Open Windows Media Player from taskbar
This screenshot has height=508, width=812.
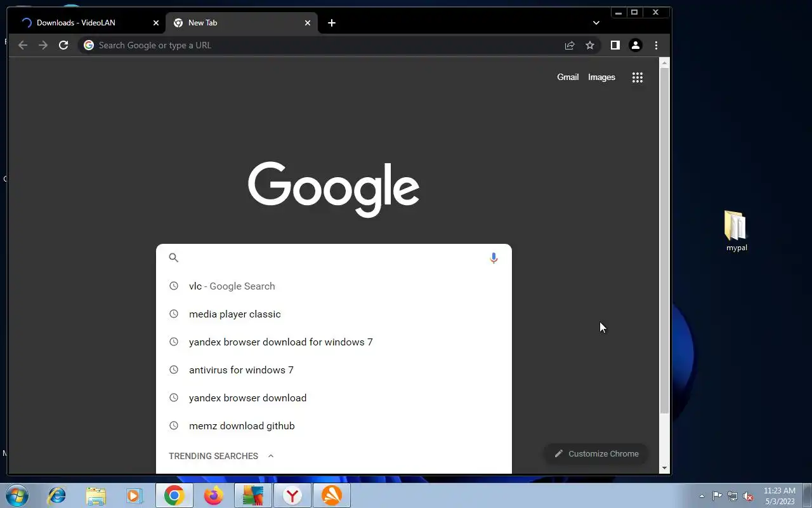[x=134, y=495]
